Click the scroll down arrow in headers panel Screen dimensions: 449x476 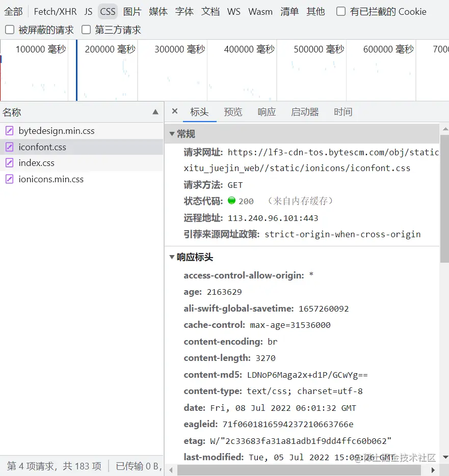point(445,457)
